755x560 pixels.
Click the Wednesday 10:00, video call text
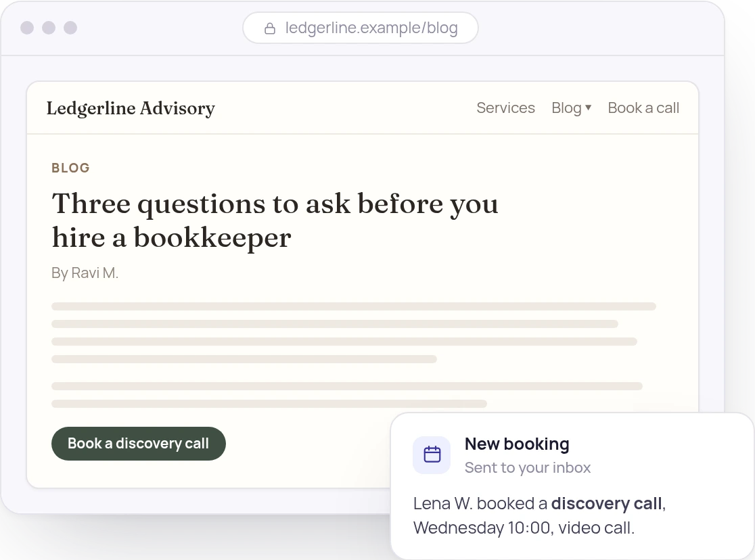(x=524, y=528)
